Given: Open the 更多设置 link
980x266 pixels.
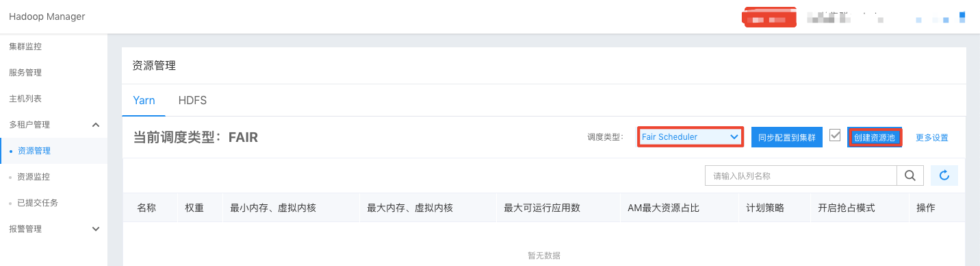Looking at the screenshot, I should point(932,138).
